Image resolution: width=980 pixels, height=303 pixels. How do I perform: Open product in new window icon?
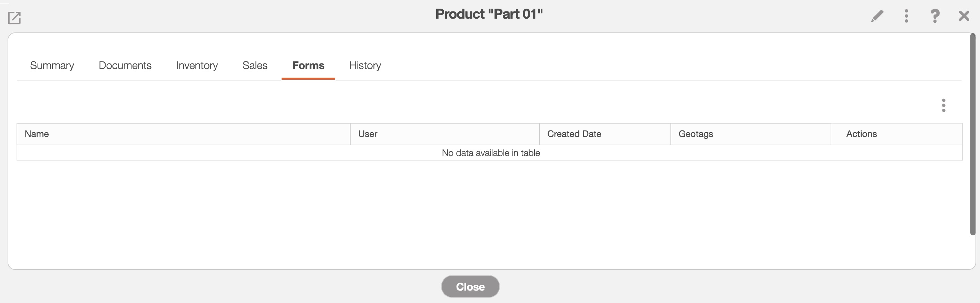point(14,18)
